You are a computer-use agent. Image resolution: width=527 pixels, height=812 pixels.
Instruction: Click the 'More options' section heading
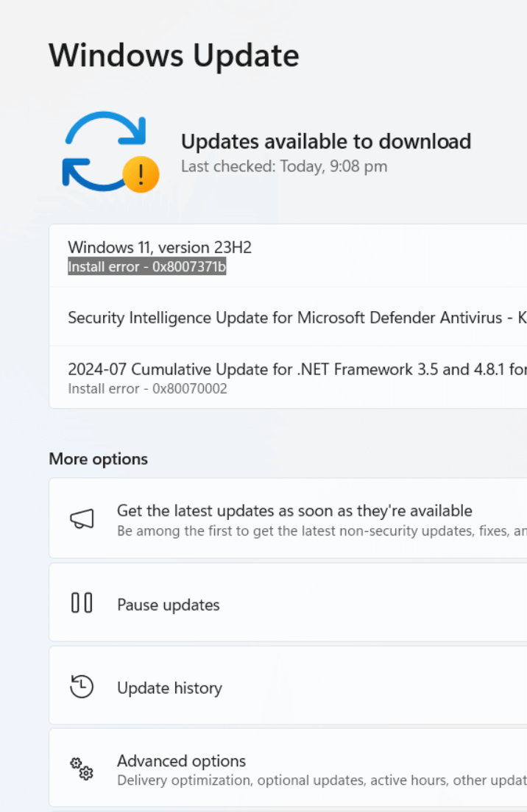coord(98,459)
